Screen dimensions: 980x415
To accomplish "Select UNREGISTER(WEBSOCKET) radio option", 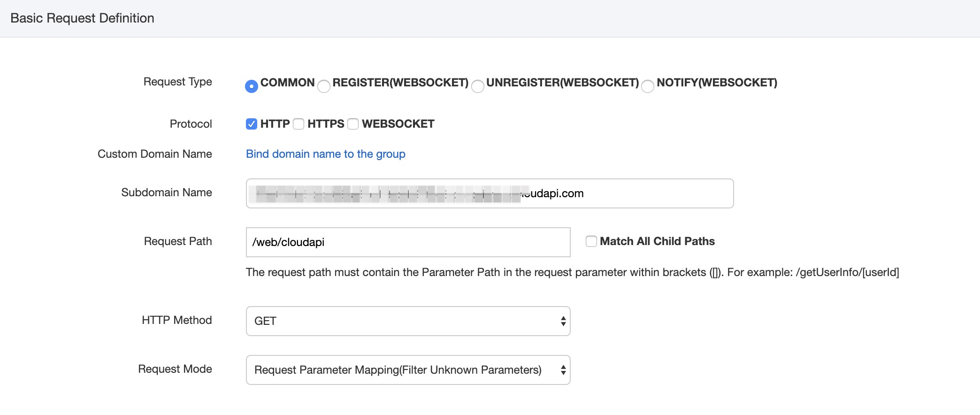I will pyautogui.click(x=478, y=86).
